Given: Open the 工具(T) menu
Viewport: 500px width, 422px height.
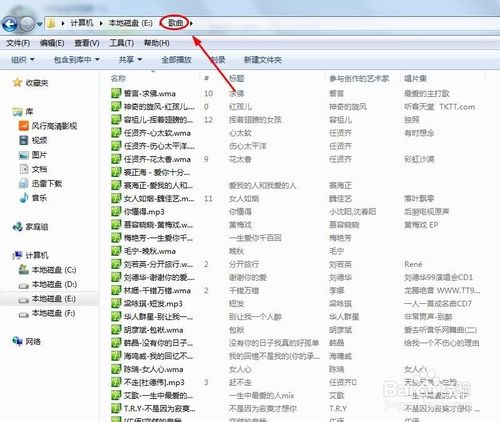Looking at the screenshot, I should pos(122,43).
